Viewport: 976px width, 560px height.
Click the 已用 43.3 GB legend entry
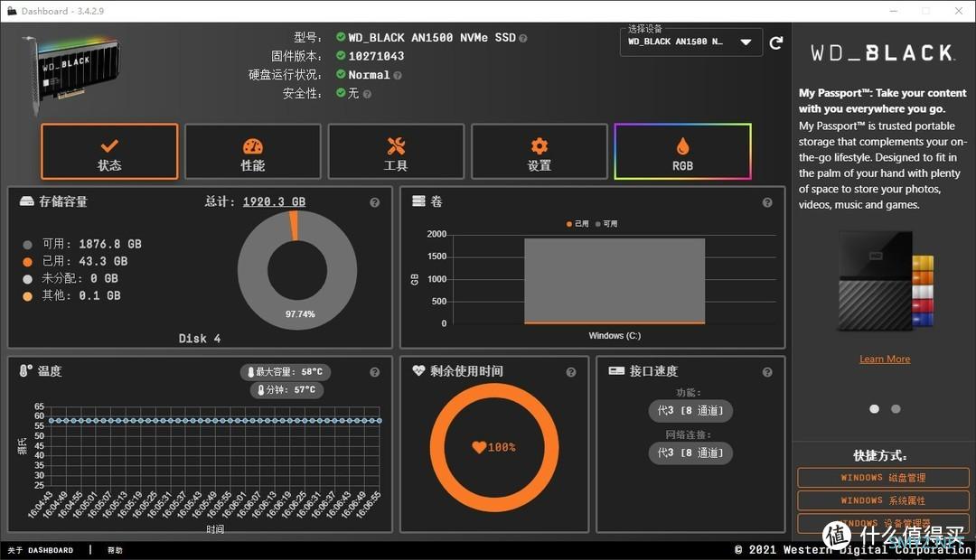[75, 261]
